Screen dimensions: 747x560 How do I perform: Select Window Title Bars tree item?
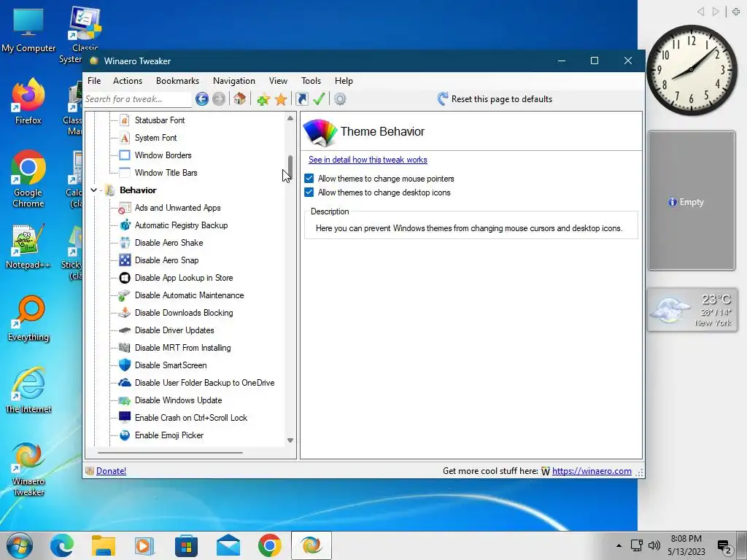click(166, 173)
